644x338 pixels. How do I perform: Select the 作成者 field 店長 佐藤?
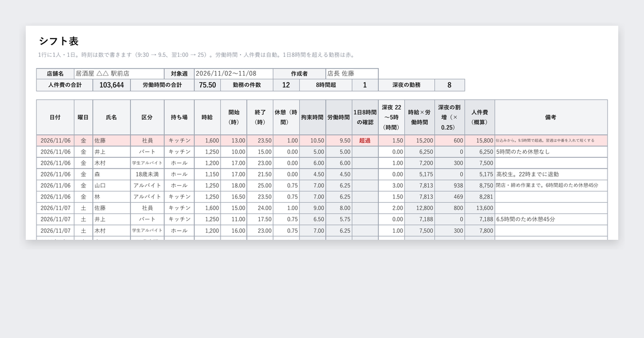[352, 74]
